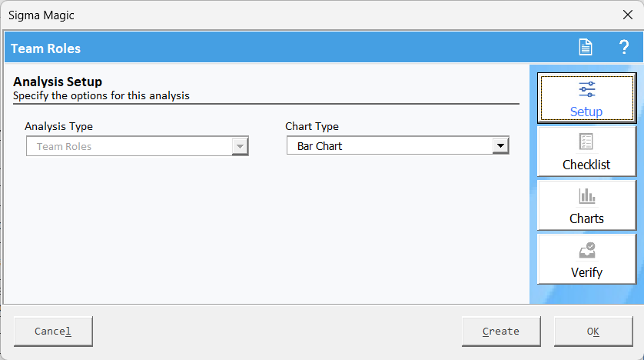
Task: Open the Bar Chart combo box
Action: (x=397, y=145)
